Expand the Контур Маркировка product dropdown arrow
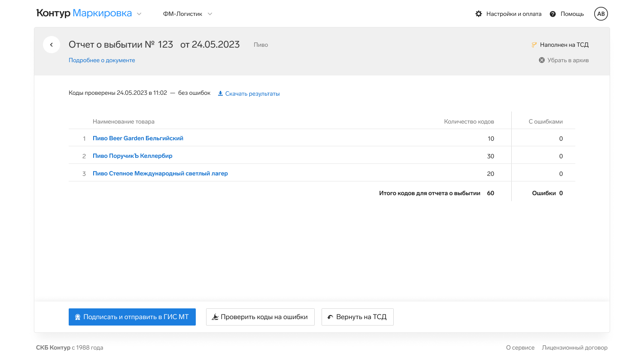 pos(139,14)
